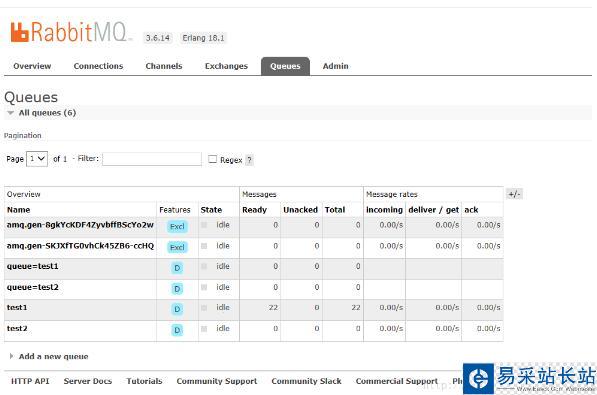Viewport: 597px width, 395px height.
Task: Switch to the Overview tab
Action: coord(32,66)
